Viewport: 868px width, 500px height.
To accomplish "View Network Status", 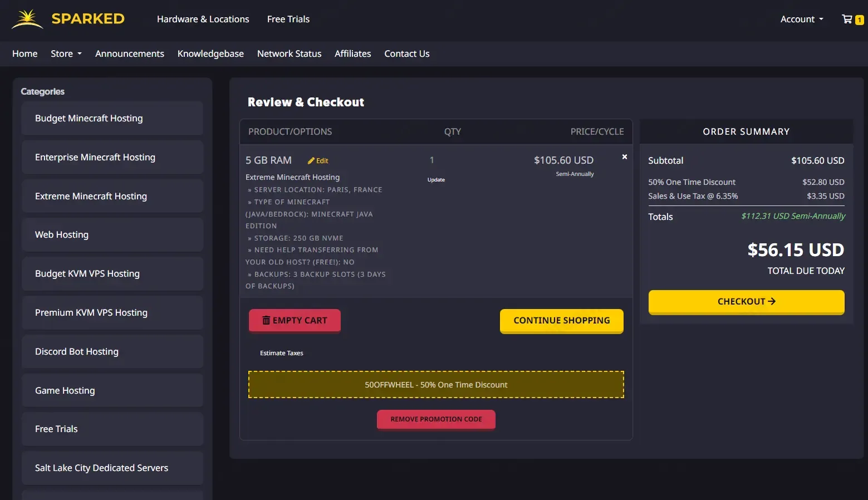I will click(290, 53).
